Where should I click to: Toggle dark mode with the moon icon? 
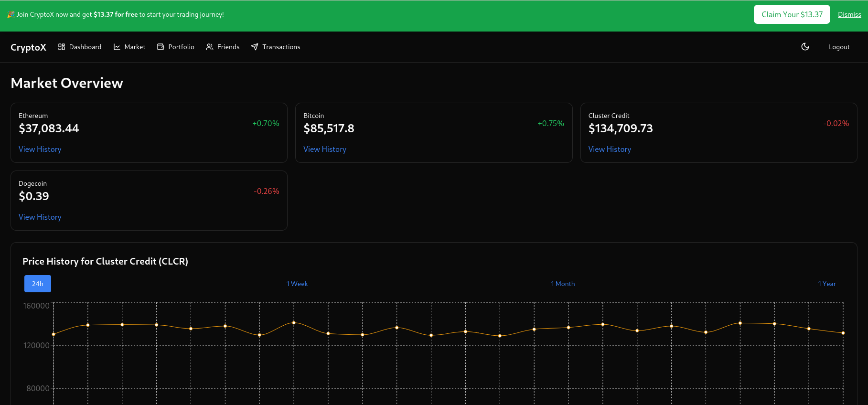(x=805, y=47)
